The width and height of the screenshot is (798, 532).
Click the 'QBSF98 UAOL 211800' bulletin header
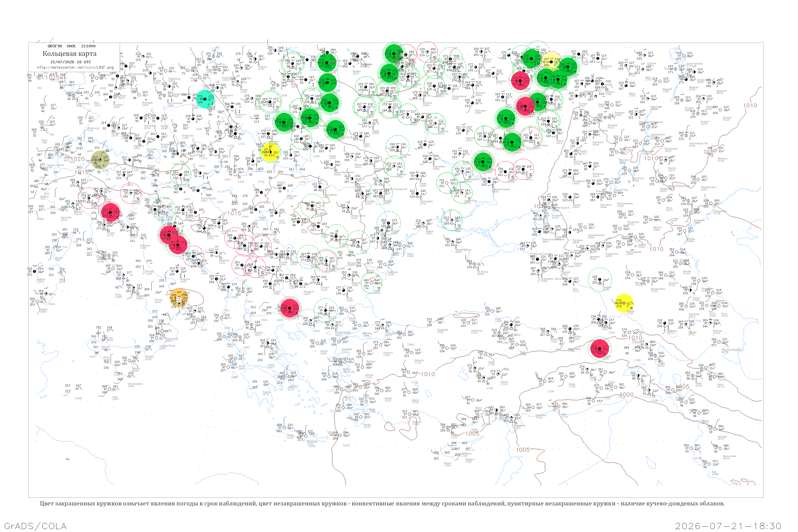[72, 46]
